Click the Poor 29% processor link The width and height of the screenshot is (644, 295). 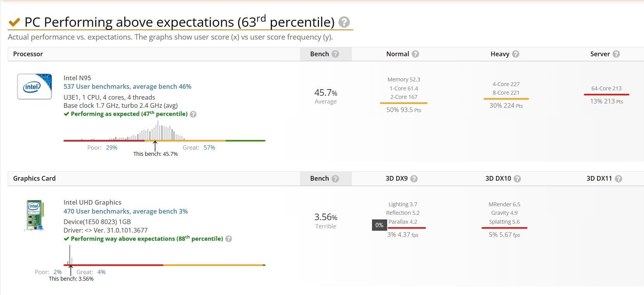111,148
